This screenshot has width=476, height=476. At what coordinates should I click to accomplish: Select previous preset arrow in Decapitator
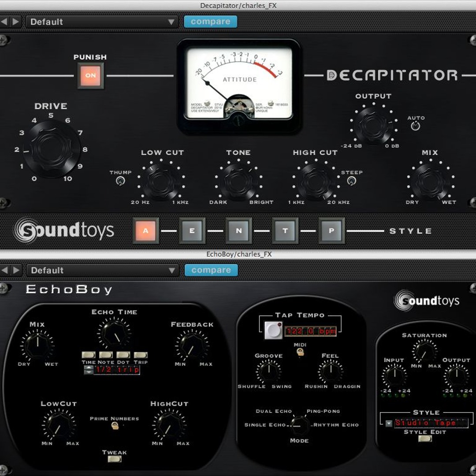coord(5,22)
